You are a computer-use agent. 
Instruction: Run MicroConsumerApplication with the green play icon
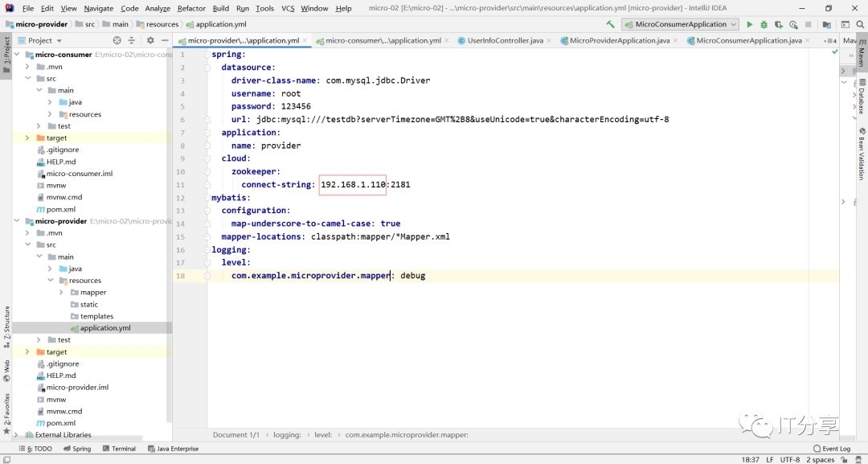[x=750, y=24]
